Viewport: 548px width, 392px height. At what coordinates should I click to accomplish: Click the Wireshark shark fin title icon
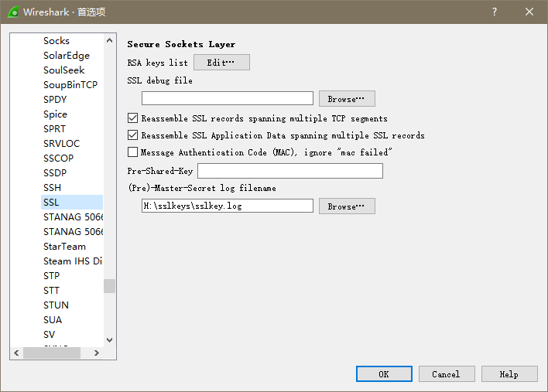(x=13, y=12)
